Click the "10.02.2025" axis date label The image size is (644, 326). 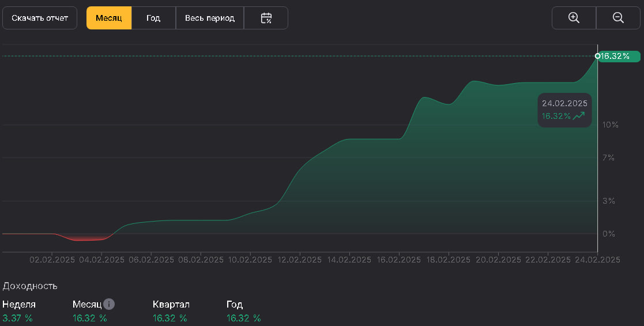pos(250,260)
